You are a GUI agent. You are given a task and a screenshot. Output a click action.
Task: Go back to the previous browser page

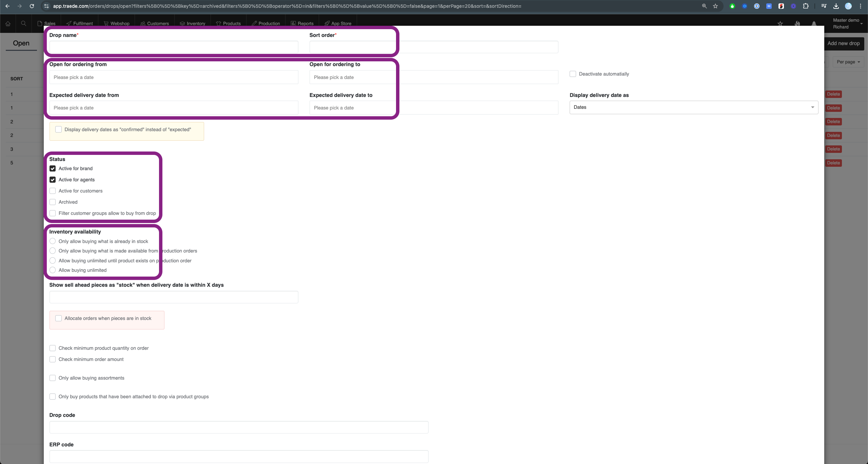(7, 6)
